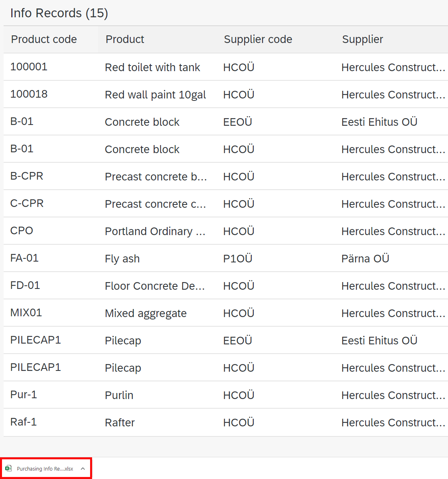
Task: Click the Fly ash product cell
Action: click(x=122, y=259)
